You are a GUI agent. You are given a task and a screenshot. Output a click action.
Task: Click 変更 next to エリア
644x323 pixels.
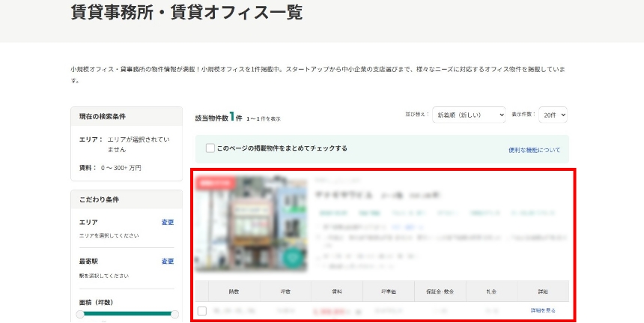[x=168, y=223]
